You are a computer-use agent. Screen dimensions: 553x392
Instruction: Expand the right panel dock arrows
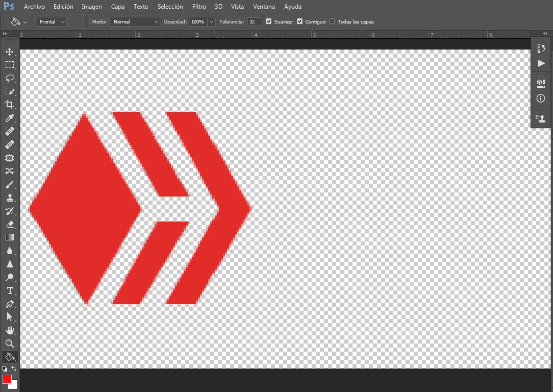pos(545,34)
